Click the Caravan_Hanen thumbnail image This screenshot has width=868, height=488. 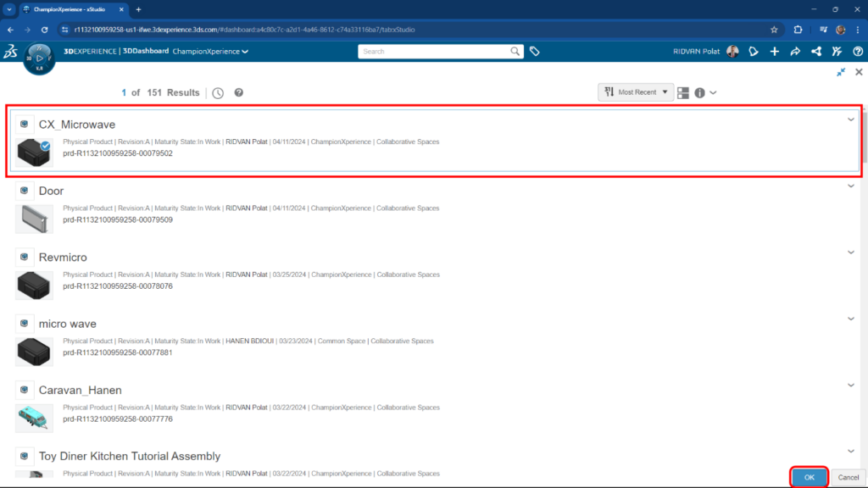34,418
